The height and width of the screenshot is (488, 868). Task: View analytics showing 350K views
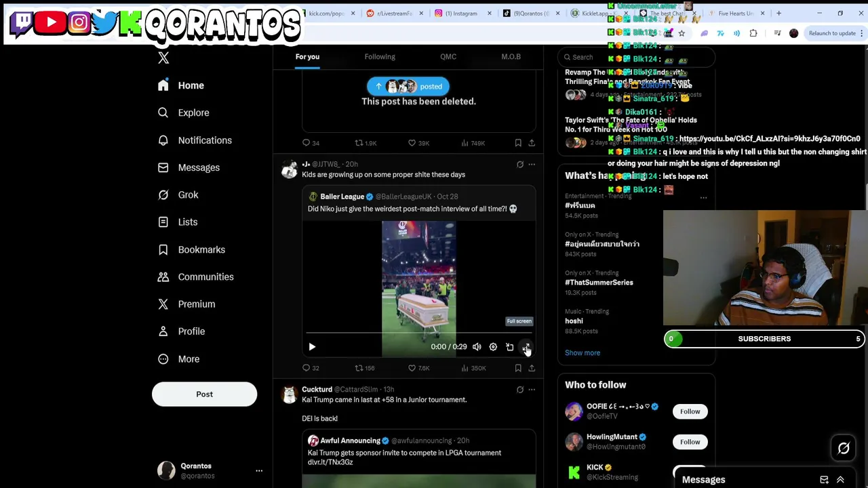point(473,368)
